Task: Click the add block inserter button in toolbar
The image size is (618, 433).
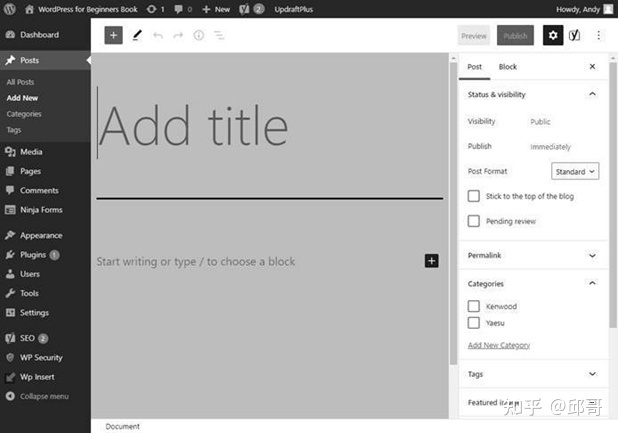Action: [x=114, y=35]
